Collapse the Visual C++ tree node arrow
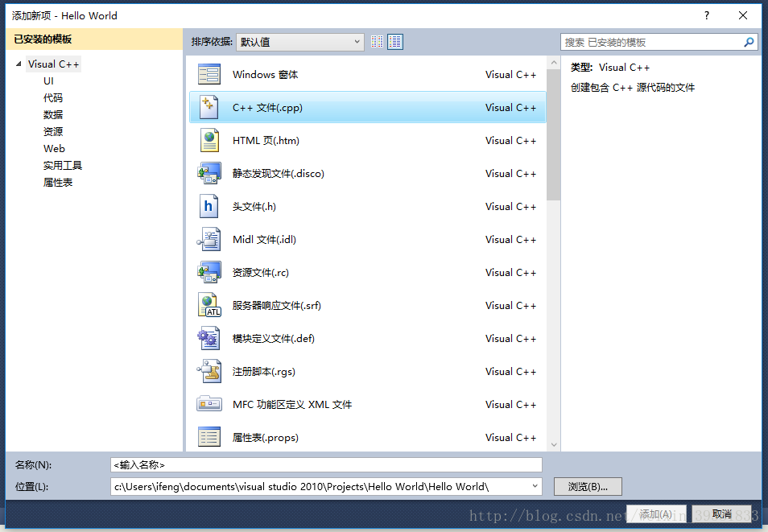Screen dimensions: 768x532 coord(19,64)
